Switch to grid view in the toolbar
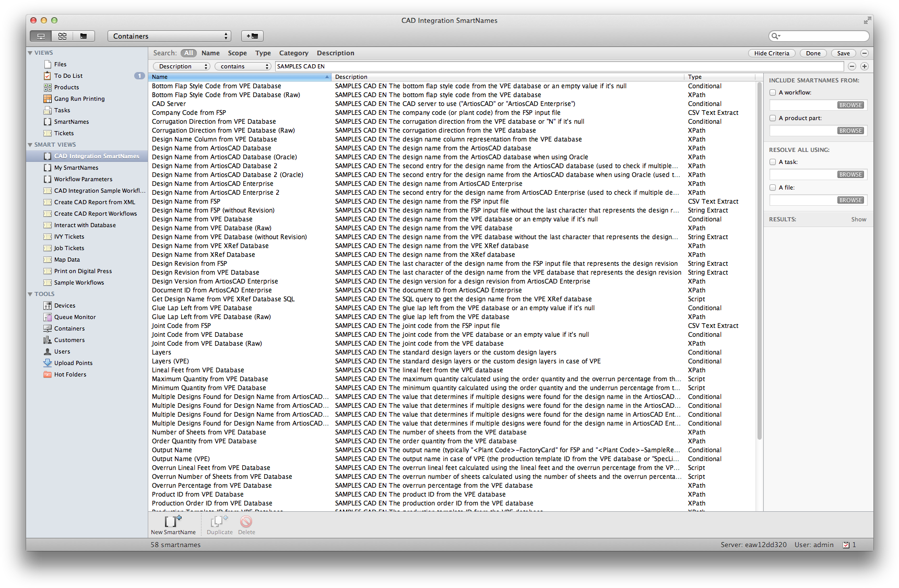 tap(62, 36)
